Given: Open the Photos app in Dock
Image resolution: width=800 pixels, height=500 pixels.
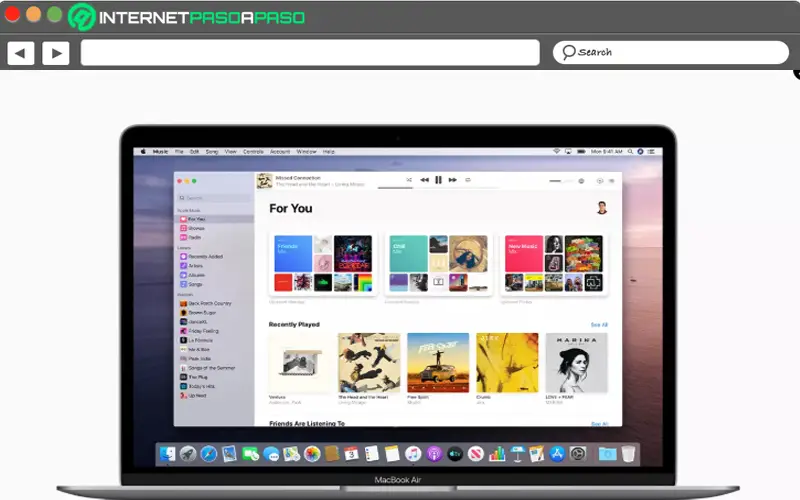Looking at the screenshot, I should (x=312, y=454).
